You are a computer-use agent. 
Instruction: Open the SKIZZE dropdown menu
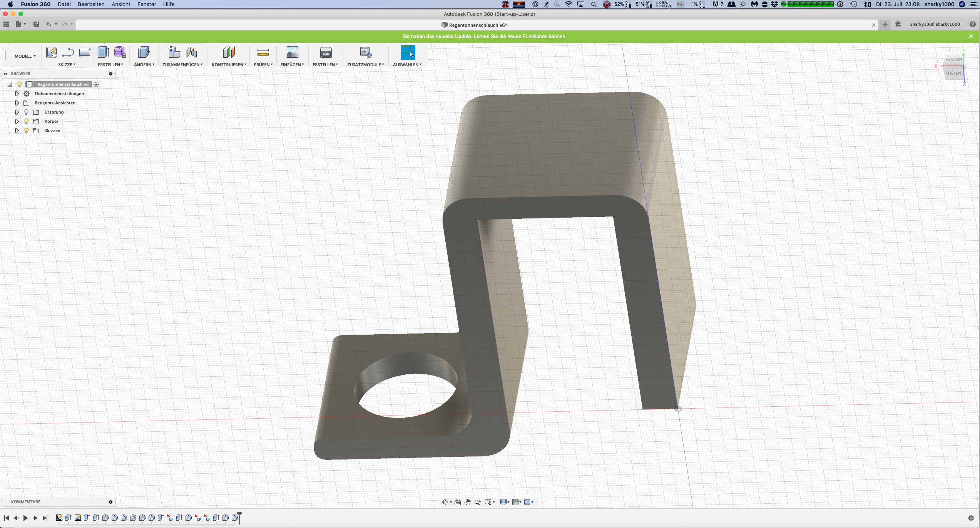tap(67, 65)
